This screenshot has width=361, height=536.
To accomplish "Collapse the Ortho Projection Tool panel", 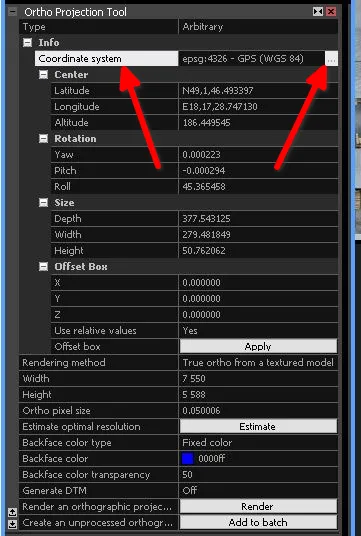I will (x=12, y=12).
